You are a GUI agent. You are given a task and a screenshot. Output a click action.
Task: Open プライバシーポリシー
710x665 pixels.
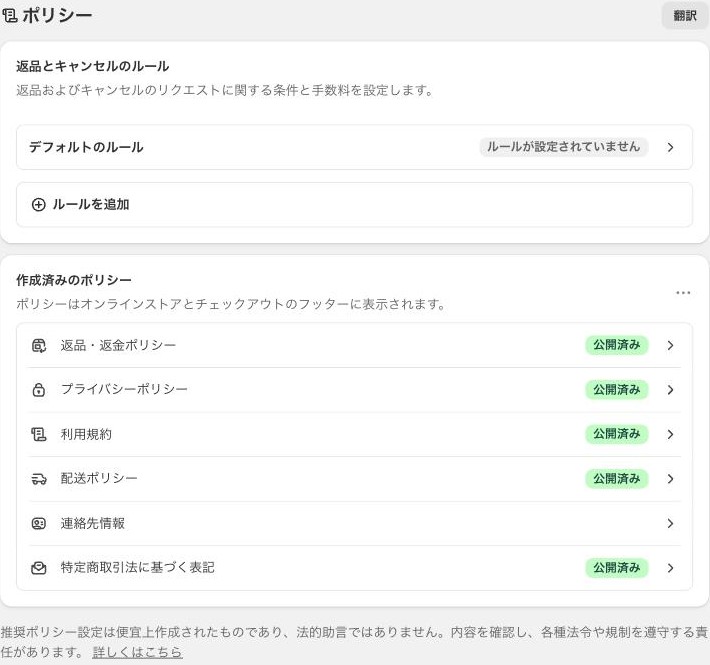pos(354,389)
